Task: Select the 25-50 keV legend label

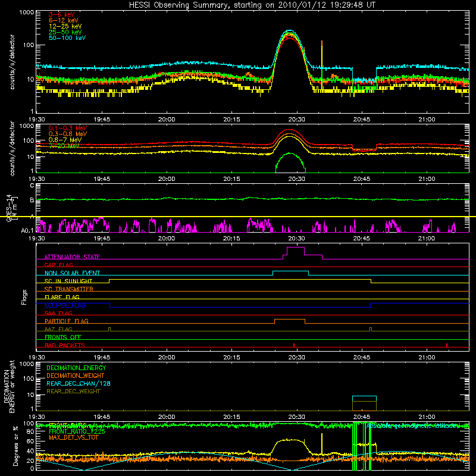Action: pyautogui.click(x=65, y=32)
